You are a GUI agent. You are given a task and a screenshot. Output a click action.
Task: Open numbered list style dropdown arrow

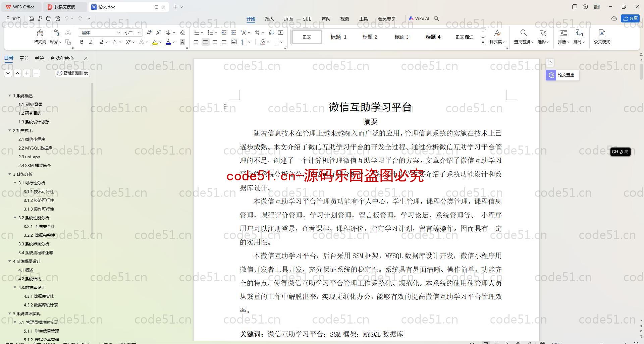pyautogui.click(x=215, y=33)
